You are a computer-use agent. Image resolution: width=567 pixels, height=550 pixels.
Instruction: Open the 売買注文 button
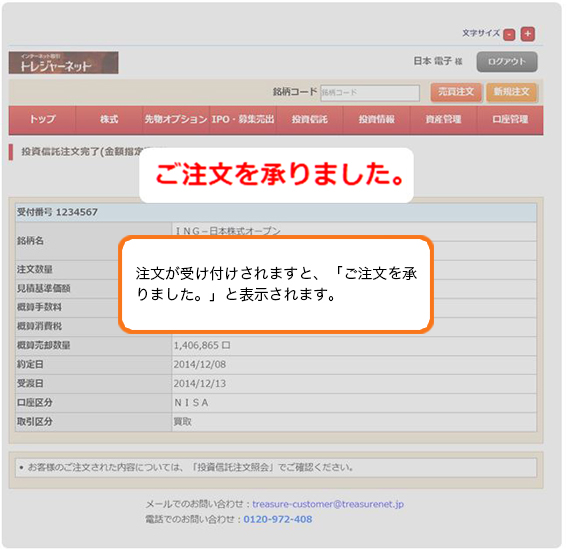(x=456, y=92)
